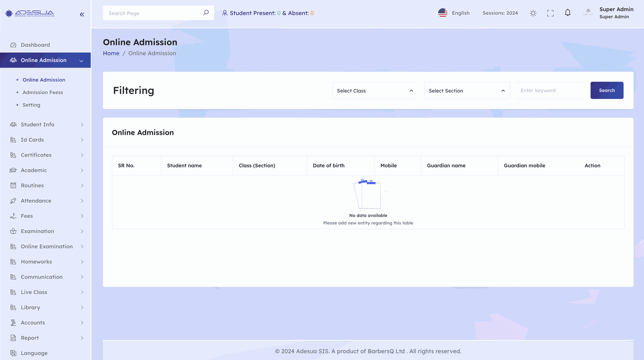The width and height of the screenshot is (644, 360).
Task: Open the notifications bell
Action: pos(568,13)
